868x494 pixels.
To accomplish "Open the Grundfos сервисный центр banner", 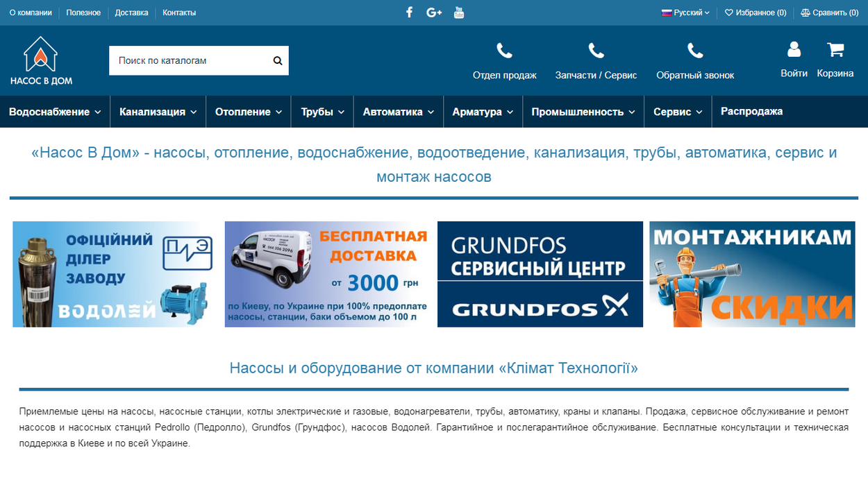I will 540,274.
